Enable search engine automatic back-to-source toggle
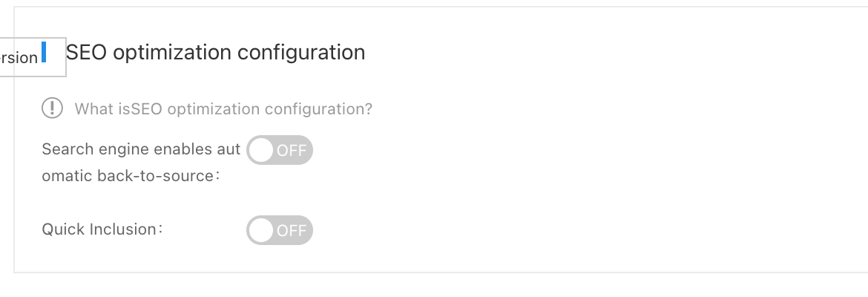 pos(280,149)
